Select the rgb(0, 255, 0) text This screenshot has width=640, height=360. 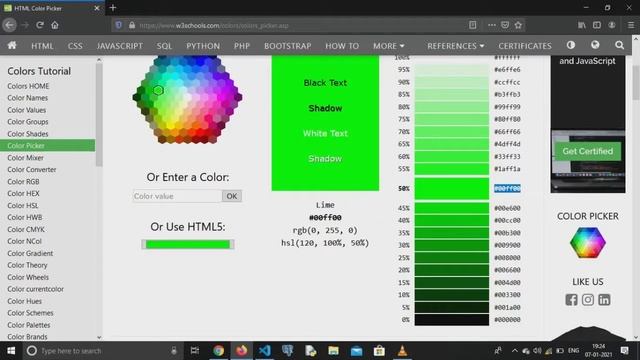coord(325,230)
